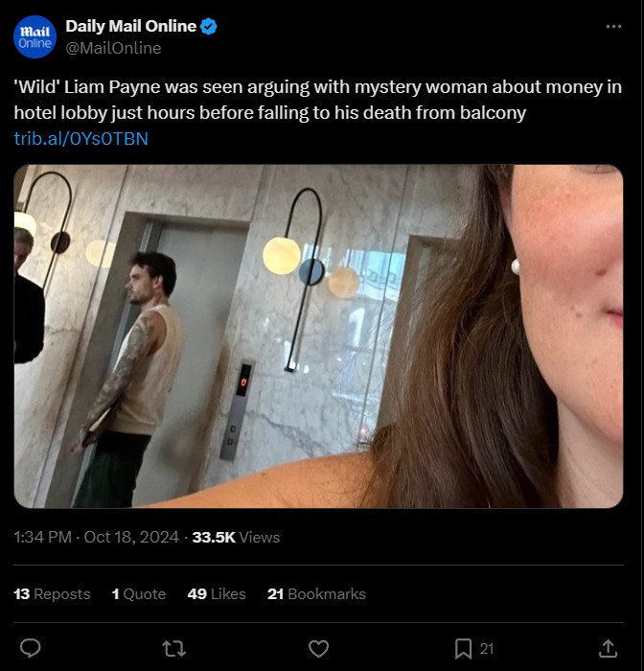Click the 1:34 PM Oct 18, 2024 timestamp
Screen dimensions: 644x671
[x=96, y=538]
